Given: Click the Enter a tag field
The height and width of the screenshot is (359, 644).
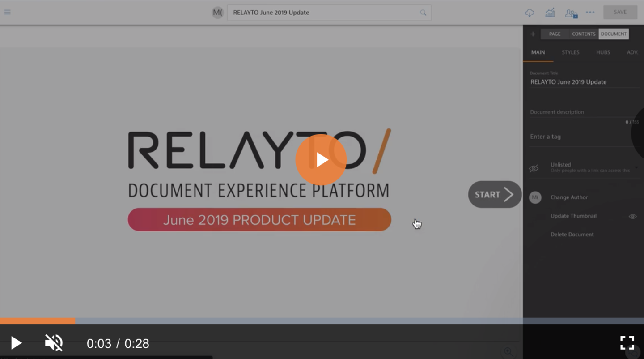Looking at the screenshot, I should pos(581,137).
